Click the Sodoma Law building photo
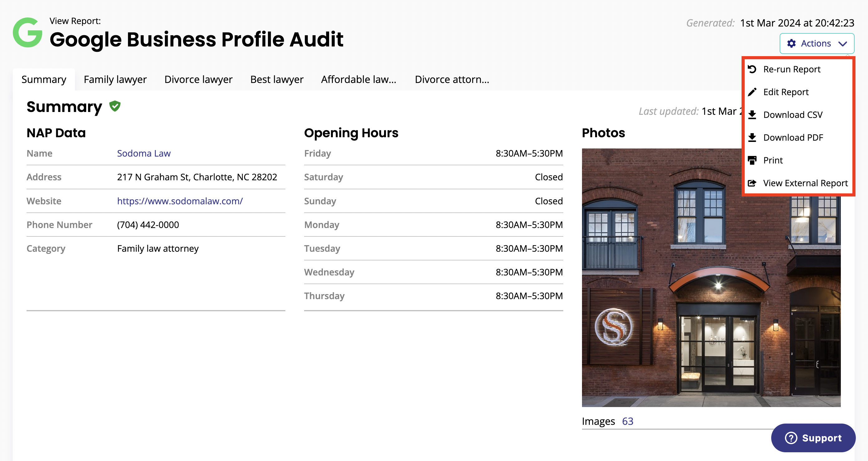This screenshot has width=868, height=461. click(x=711, y=278)
